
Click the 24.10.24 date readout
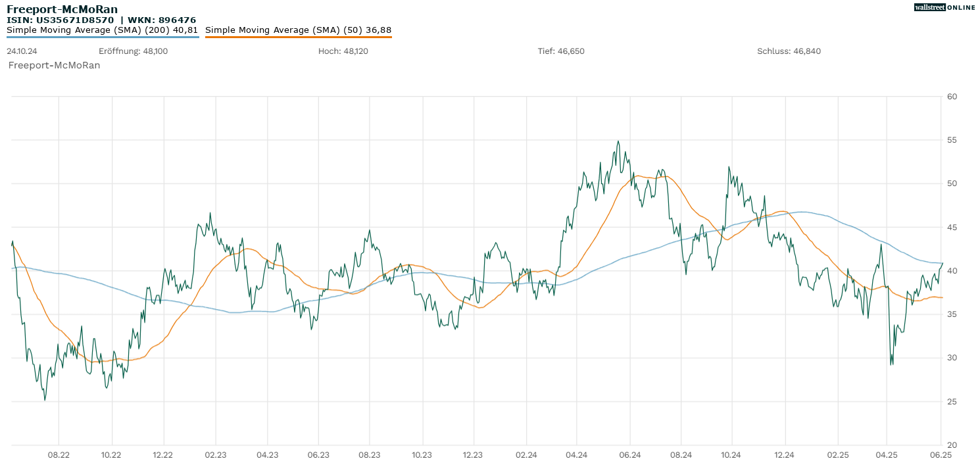(x=20, y=51)
